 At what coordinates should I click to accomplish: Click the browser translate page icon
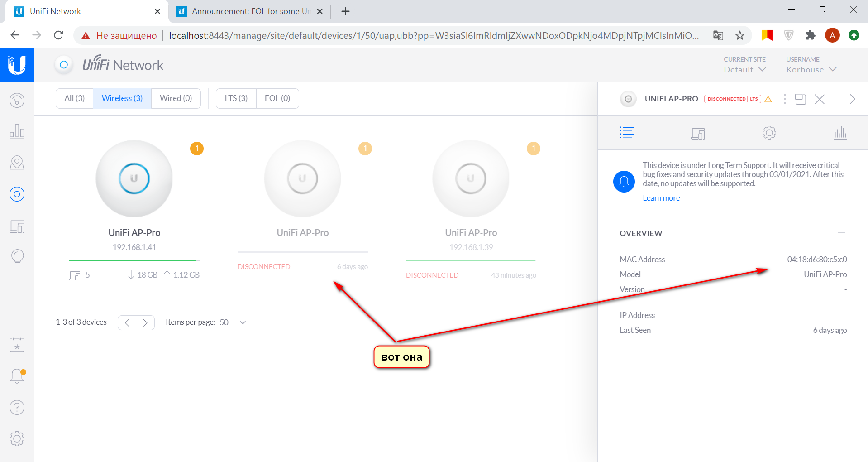point(718,35)
